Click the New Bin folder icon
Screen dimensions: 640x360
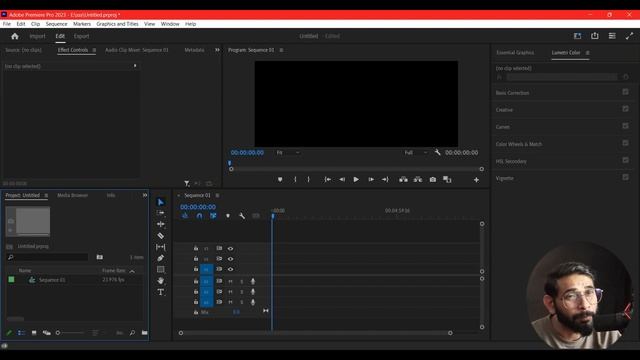[x=144, y=333]
